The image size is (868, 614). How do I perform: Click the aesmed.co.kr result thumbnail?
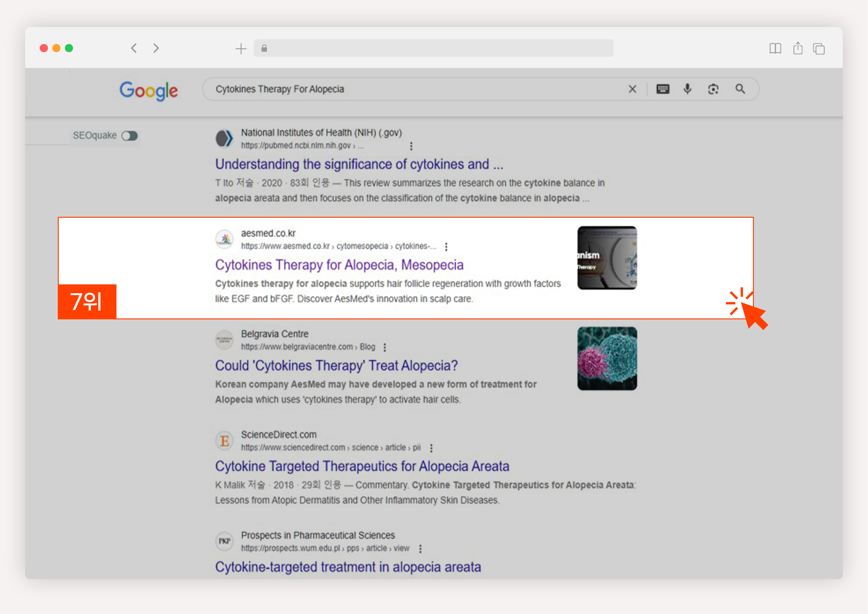click(607, 258)
